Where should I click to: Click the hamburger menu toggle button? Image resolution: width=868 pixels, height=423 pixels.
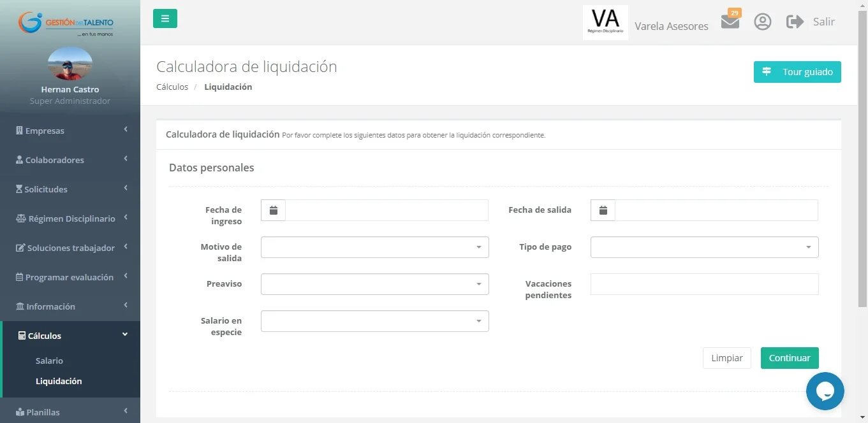165,18
